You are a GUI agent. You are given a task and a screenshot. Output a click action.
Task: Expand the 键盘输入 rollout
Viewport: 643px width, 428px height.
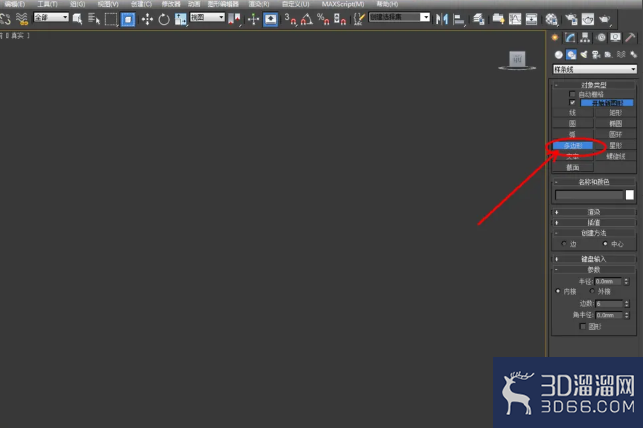(x=594, y=259)
